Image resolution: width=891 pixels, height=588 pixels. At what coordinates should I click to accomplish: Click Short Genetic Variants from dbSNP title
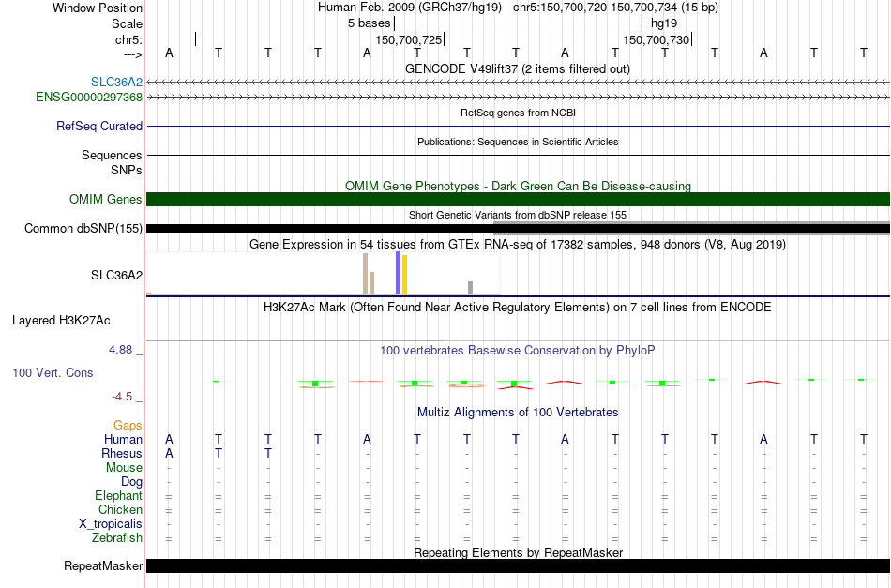tap(518, 215)
